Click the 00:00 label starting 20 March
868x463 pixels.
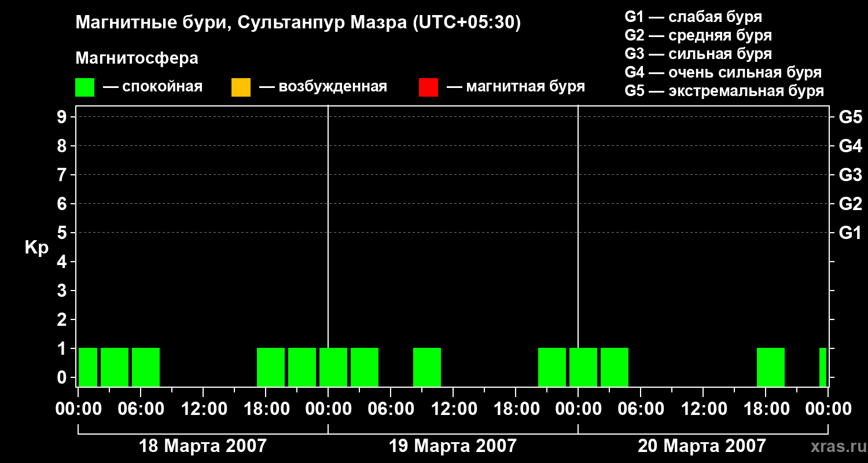click(x=578, y=409)
